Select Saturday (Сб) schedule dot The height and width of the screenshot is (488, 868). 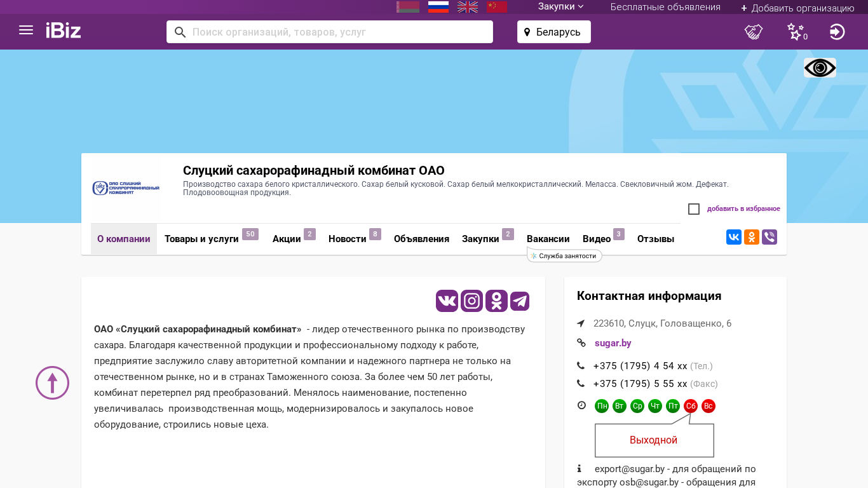pyautogui.click(x=691, y=406)
